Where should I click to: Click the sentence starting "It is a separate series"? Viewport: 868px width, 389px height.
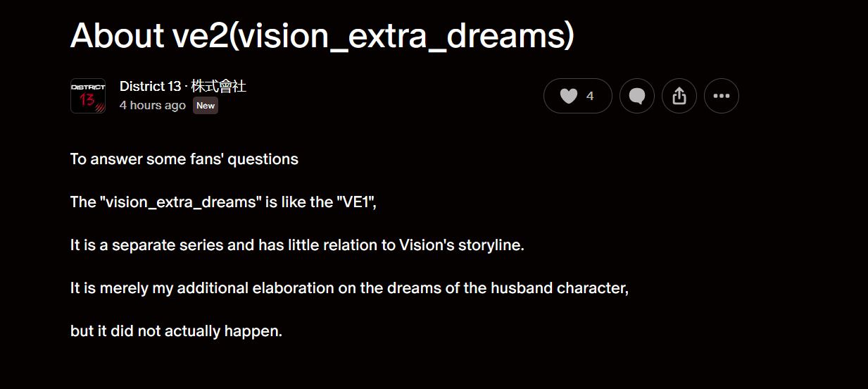coord(297,245)
